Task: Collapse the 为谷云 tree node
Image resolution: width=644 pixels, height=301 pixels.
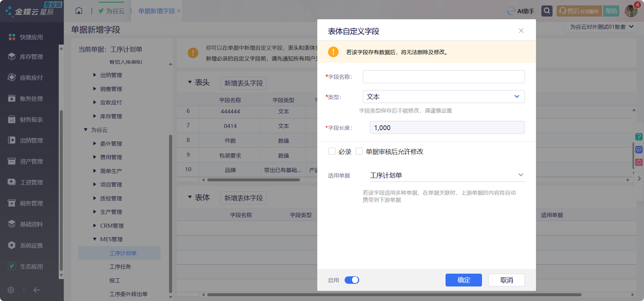Action: (86, 130)
